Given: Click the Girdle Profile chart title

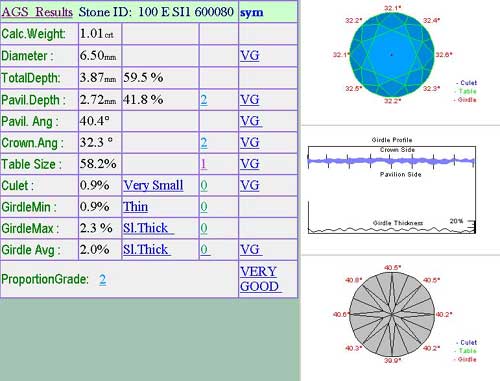Looking at the screenshot, I should [x=392, y=140].
